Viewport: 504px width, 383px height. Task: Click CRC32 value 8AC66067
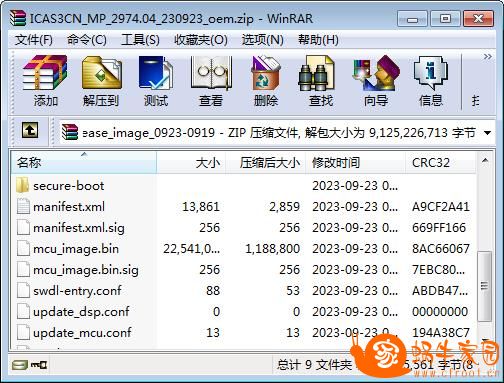(x=441, y=249)
